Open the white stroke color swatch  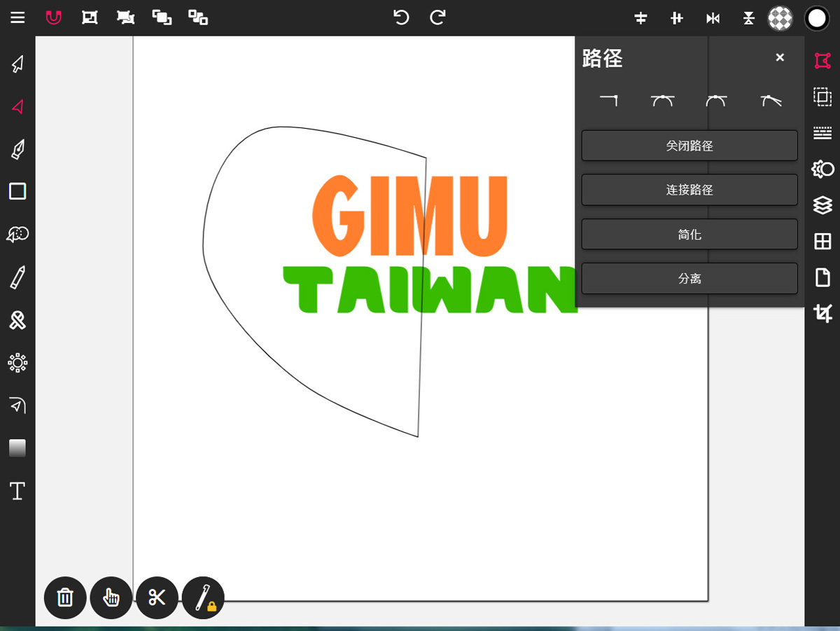click(817, 18)
